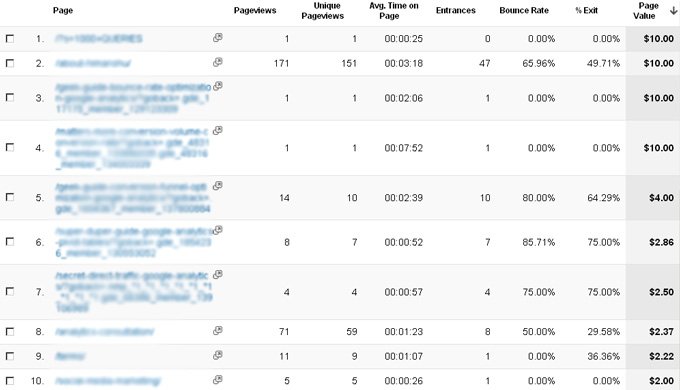Mark the checkbox for row 7

pos(10,292)
